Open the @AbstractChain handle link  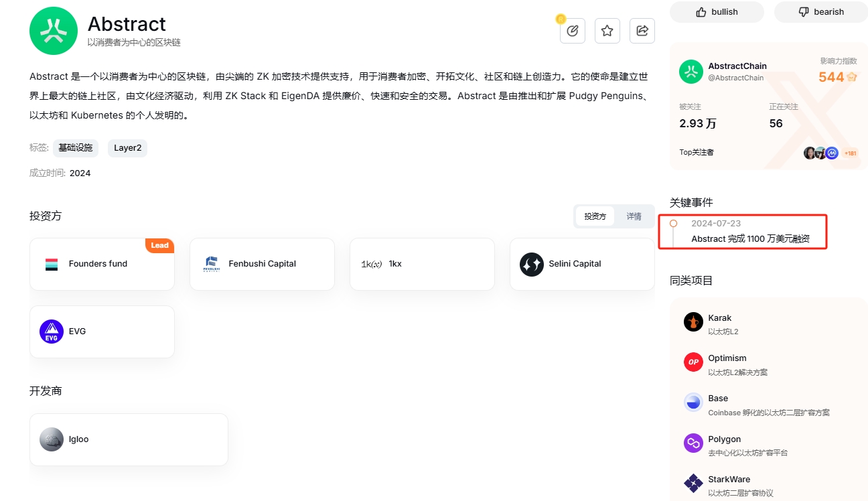736,78
